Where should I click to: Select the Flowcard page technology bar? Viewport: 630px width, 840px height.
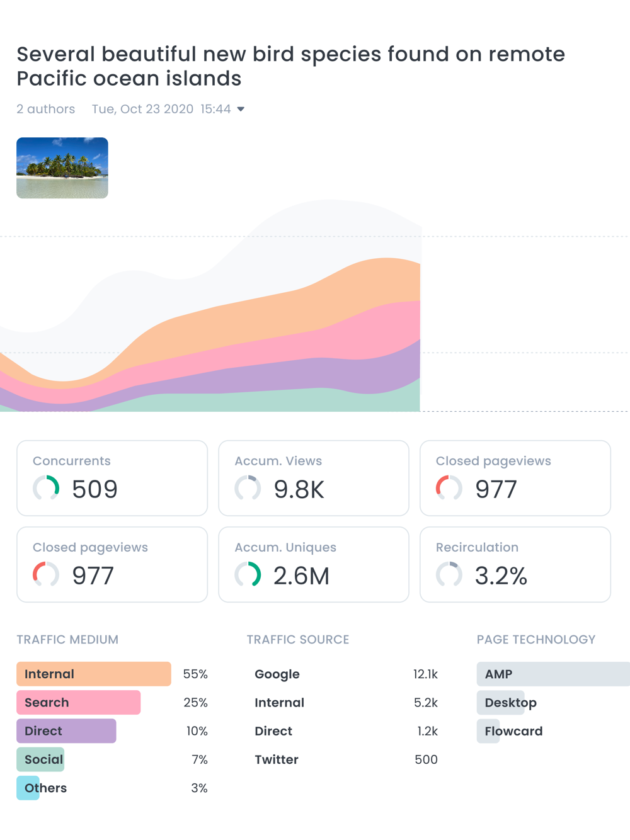[x=488, y=731]
